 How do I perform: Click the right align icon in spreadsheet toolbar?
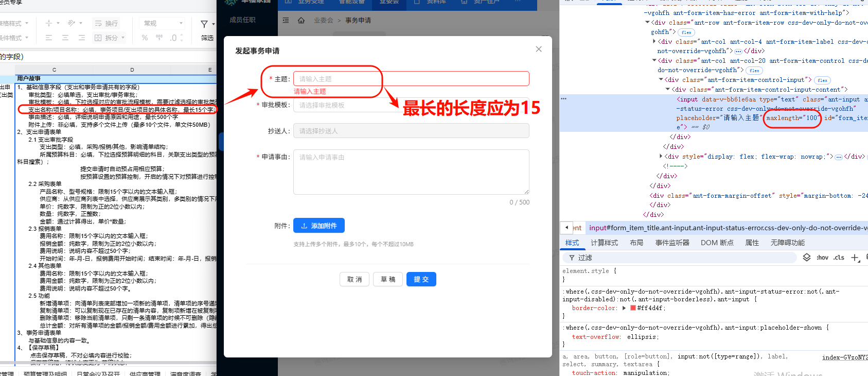[x=82, y=38]
